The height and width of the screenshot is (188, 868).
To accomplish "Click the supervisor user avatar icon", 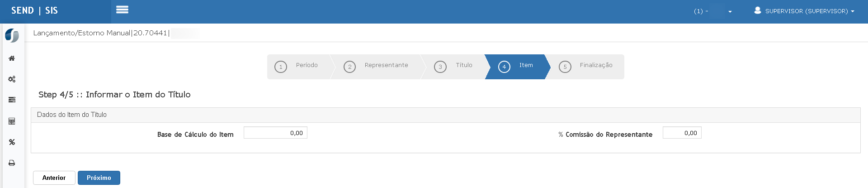I will (758, 10).
